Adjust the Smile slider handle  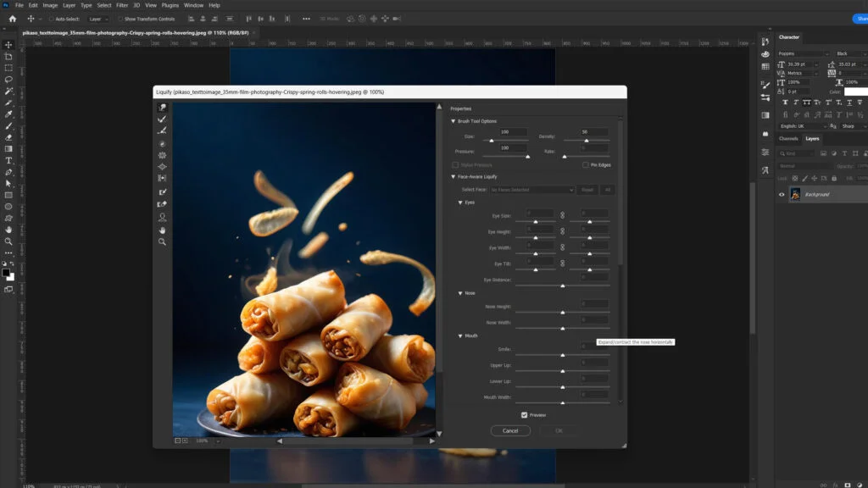tap(563, 355)
